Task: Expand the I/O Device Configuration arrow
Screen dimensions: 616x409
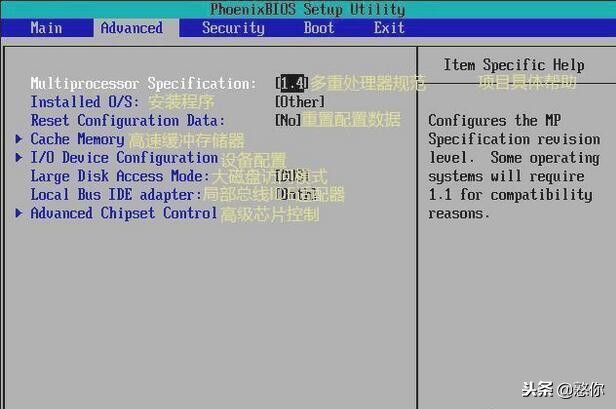Action: [18, 157]
